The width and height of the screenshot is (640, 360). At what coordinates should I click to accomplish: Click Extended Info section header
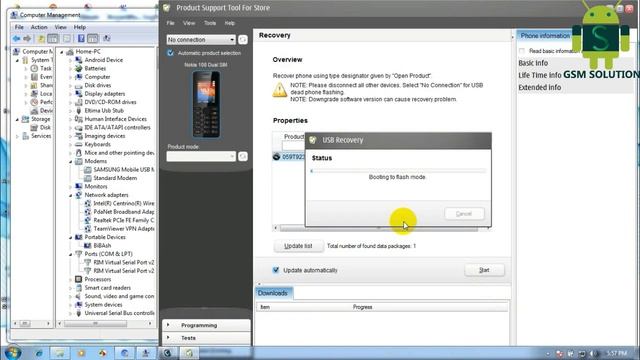(540, 87)
